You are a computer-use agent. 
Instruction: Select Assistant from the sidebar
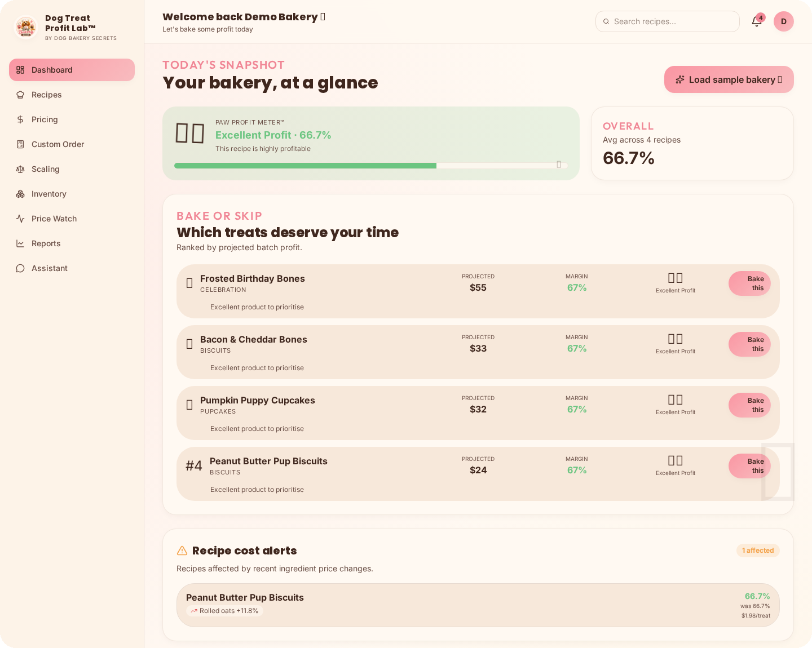(72, 268)
